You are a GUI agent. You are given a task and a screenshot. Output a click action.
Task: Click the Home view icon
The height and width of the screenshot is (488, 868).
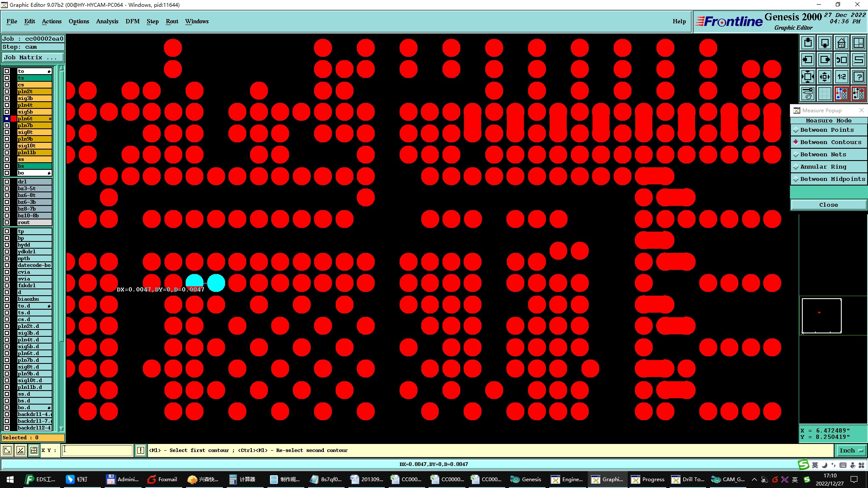(841, 43)
